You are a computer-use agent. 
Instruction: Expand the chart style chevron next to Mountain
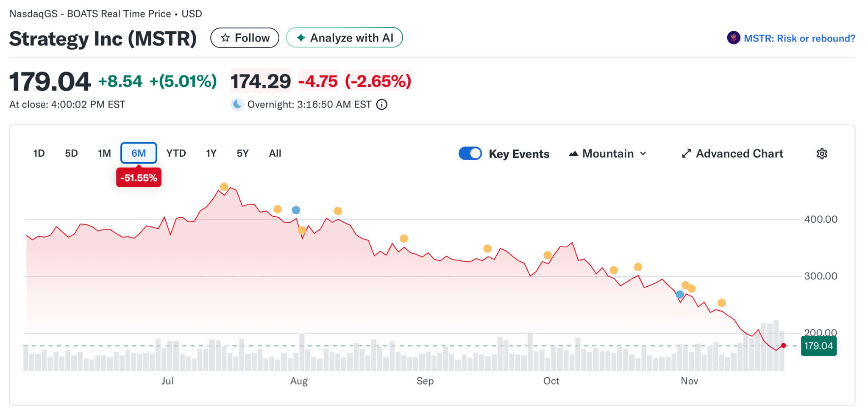pyautogui.click(x=644, y=154)
